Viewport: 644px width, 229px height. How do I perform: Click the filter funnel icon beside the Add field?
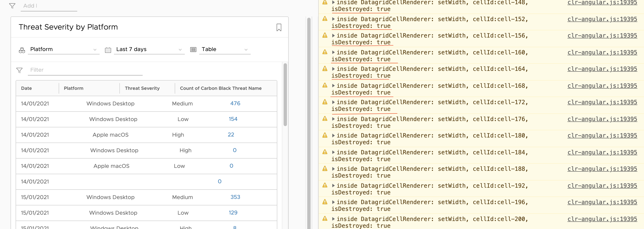coord(12,6)
